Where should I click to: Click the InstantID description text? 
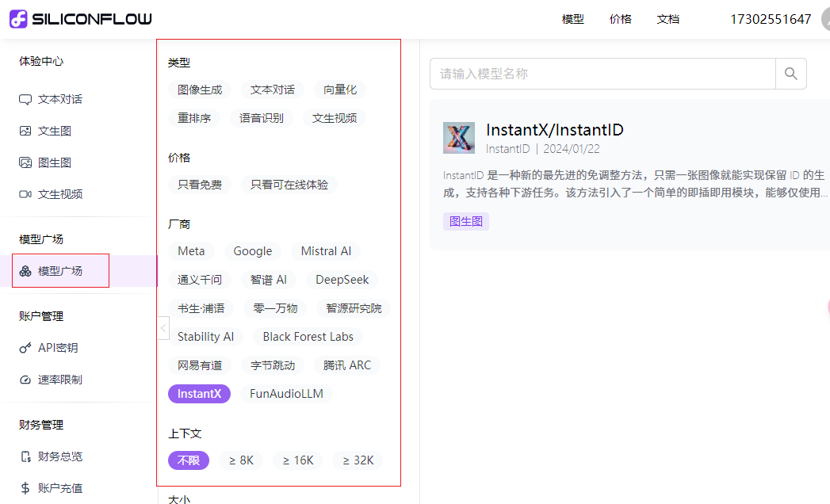coord(635,184)
